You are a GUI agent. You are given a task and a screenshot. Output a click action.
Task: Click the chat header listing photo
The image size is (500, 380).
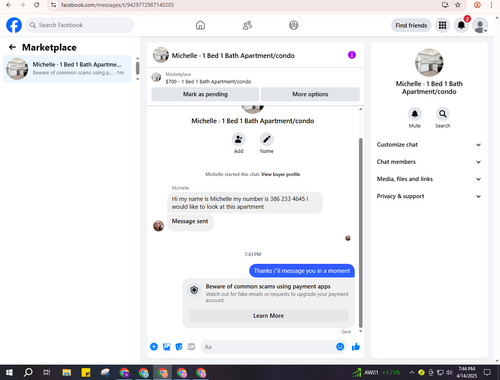tap(161, 55)
